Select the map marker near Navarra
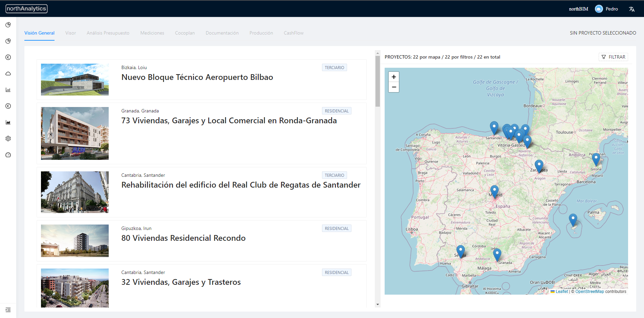644x318 pixels. [x=527, y=142]
